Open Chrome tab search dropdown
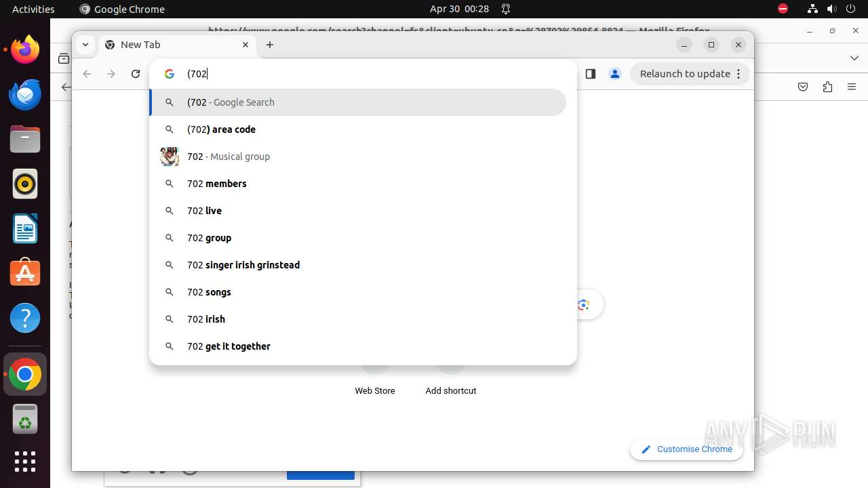 click(85, 45)
